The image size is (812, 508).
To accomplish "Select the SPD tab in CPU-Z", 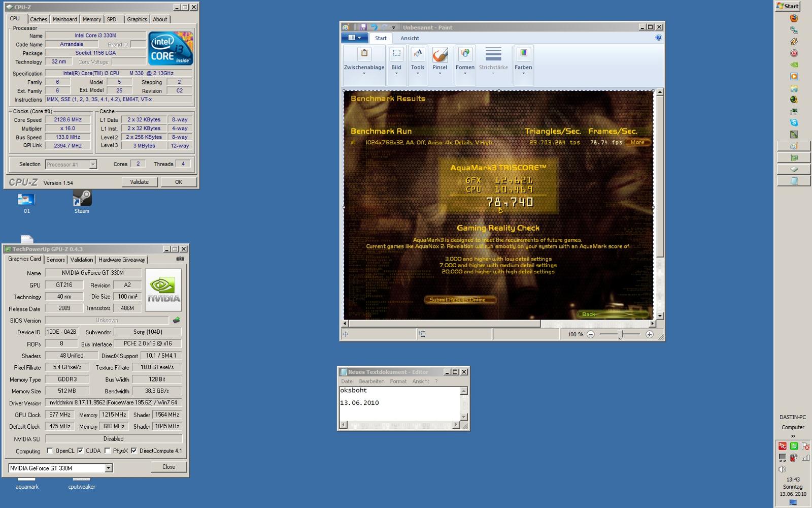I will coord(112,19).
